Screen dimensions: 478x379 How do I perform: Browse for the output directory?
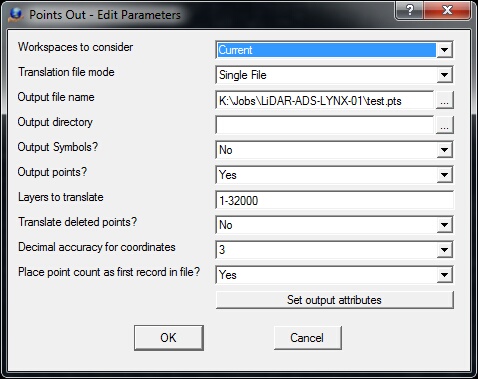coord(445,125)
